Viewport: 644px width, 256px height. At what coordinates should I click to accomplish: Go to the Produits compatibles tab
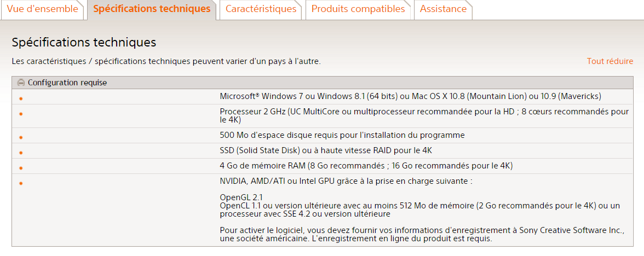click(358, 9)
